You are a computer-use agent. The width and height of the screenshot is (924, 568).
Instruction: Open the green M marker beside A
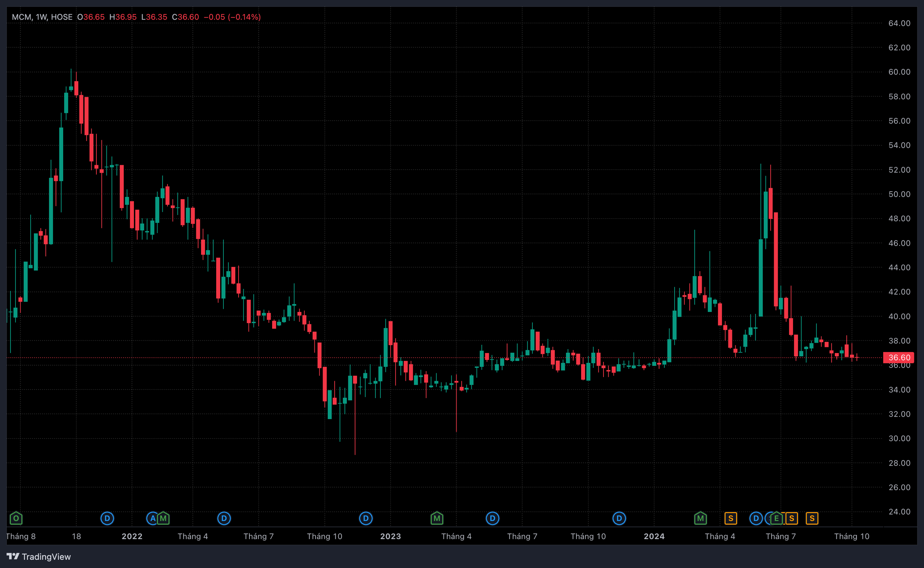point(163,519)
